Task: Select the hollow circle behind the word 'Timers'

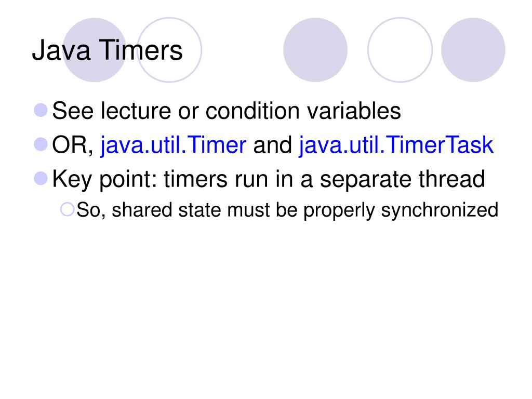Action: point(169,50)
